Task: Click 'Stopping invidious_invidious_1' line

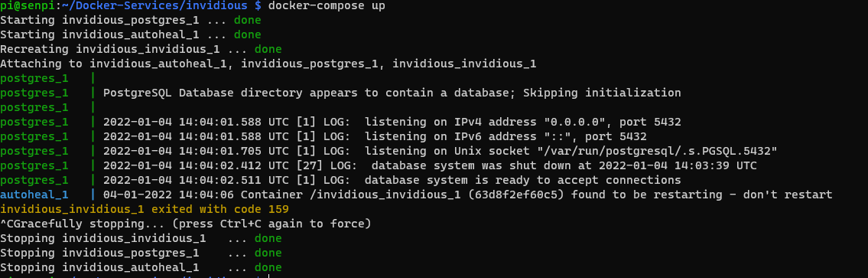Action: coord(141,238)
